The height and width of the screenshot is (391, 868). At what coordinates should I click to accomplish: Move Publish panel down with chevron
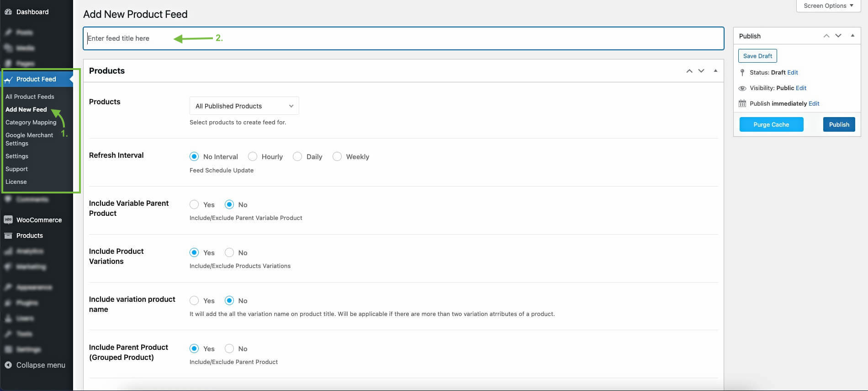pos(838,36)
